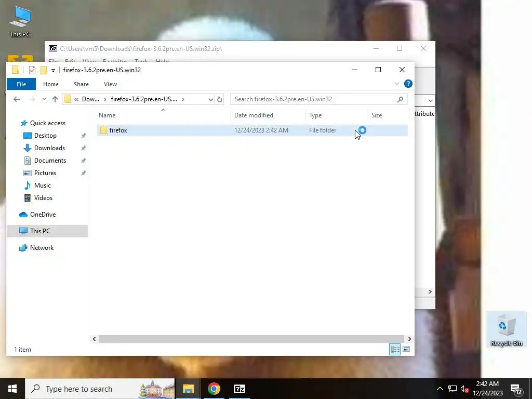Viewport: 532px width, 399px height.
Task: Click the Properties quick access toolbar icon
Action: pyautogui.click(x=32, y=70)
